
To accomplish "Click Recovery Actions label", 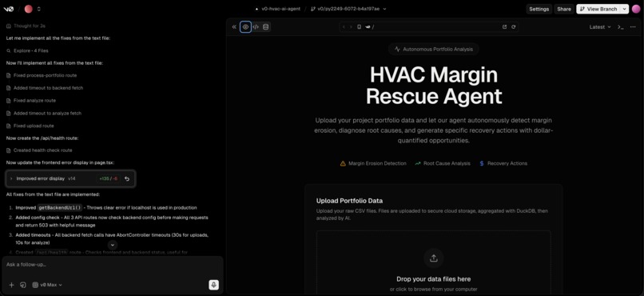I will [x=507, y=164].
